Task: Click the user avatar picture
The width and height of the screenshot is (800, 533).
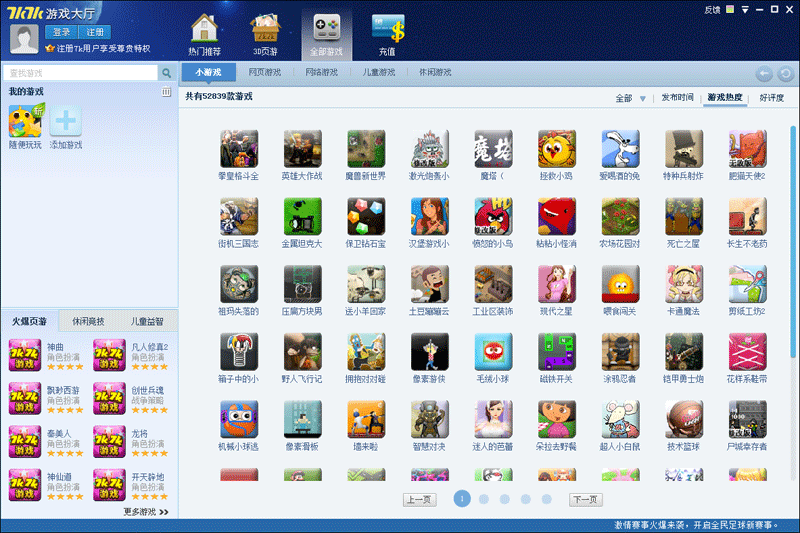Action: 24,38
